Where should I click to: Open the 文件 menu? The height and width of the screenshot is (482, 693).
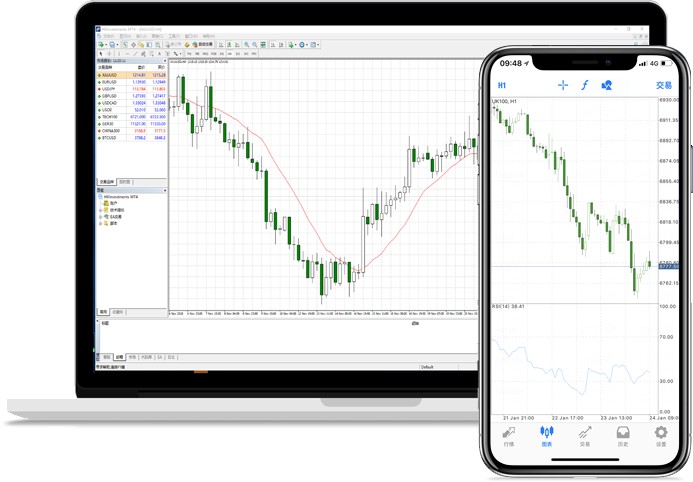[109, 36]
